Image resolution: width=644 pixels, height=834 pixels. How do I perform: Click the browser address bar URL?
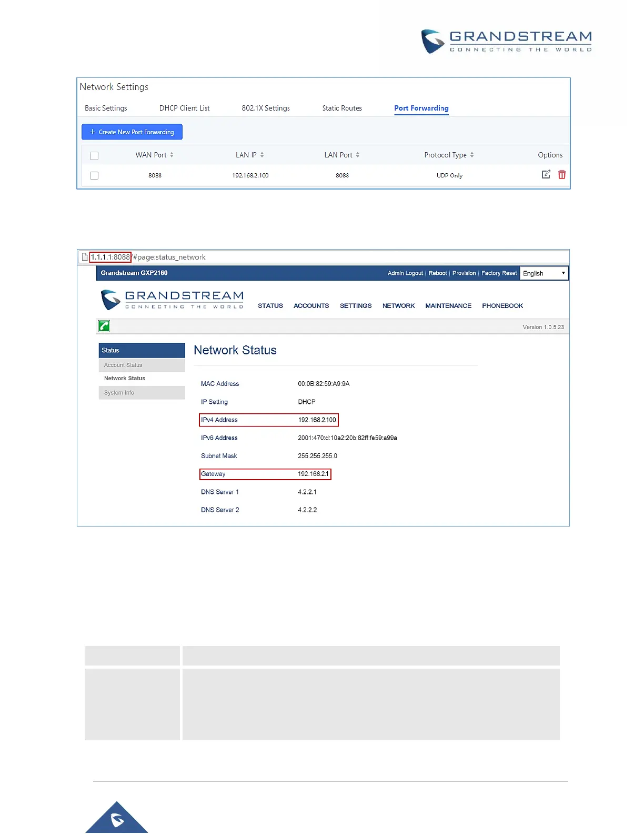148,257
